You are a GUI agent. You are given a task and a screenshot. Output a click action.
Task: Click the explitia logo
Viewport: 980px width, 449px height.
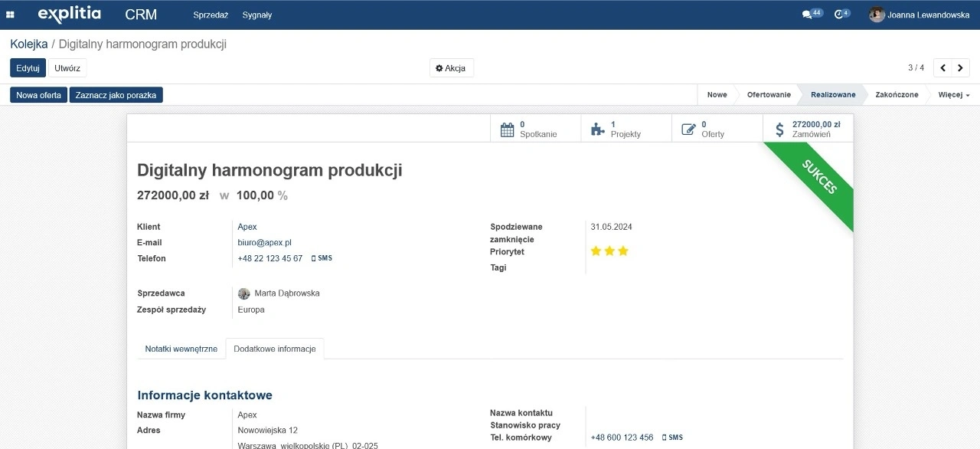(x=69, y=14)
